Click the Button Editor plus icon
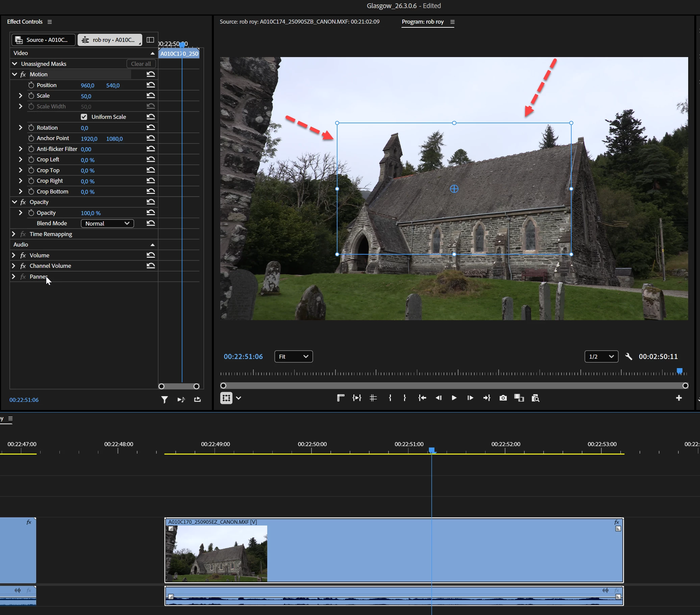This screenshot has height=615, width=700. pyautogui.click(x=679, y=398)
